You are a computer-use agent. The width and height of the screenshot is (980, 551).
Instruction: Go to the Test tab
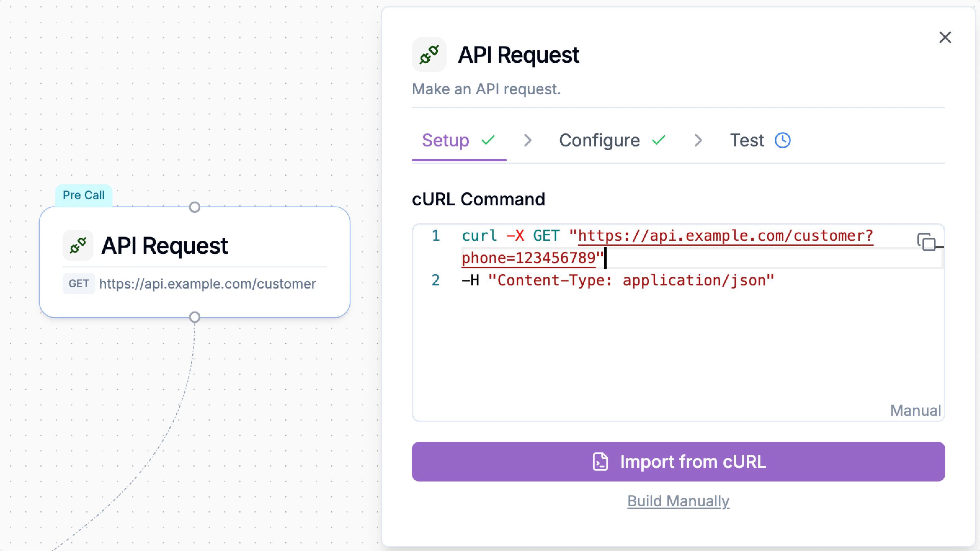(746, 140)
